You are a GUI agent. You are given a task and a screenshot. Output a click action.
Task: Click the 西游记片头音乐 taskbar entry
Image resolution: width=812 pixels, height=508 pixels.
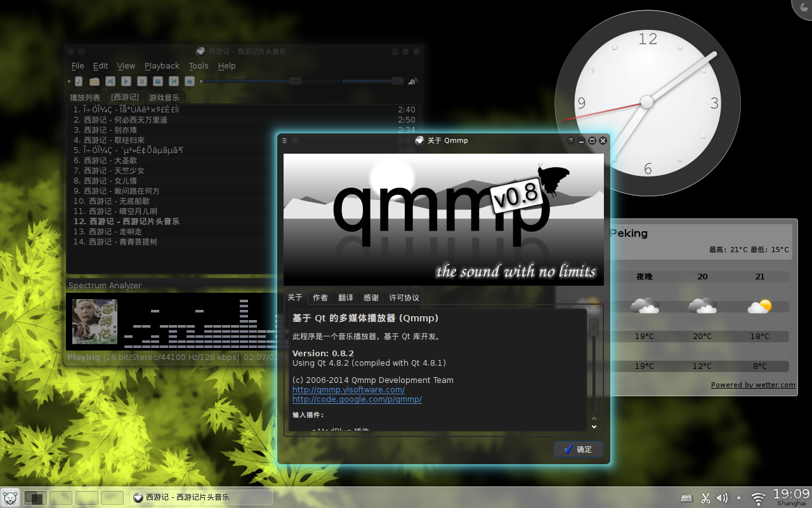point(201,498)
